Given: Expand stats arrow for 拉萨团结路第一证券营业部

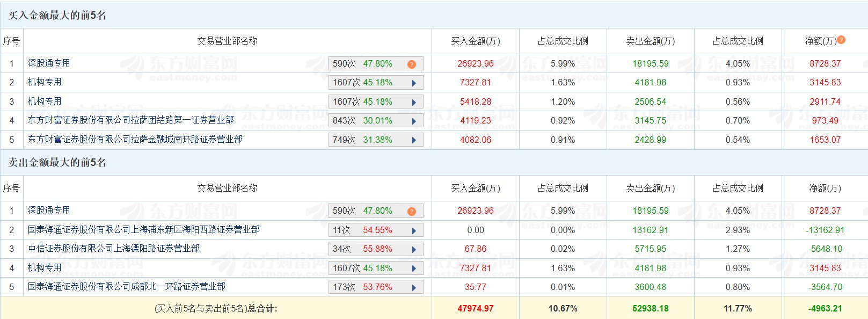Looking at the screenshot, I should pyautogui.click(x=414, y=121).
